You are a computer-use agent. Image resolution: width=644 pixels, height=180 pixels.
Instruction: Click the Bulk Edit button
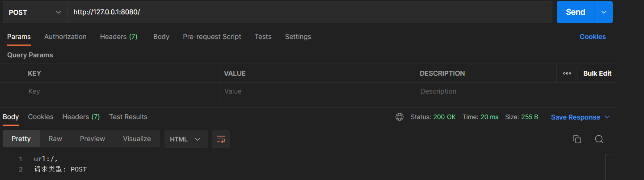597,73
